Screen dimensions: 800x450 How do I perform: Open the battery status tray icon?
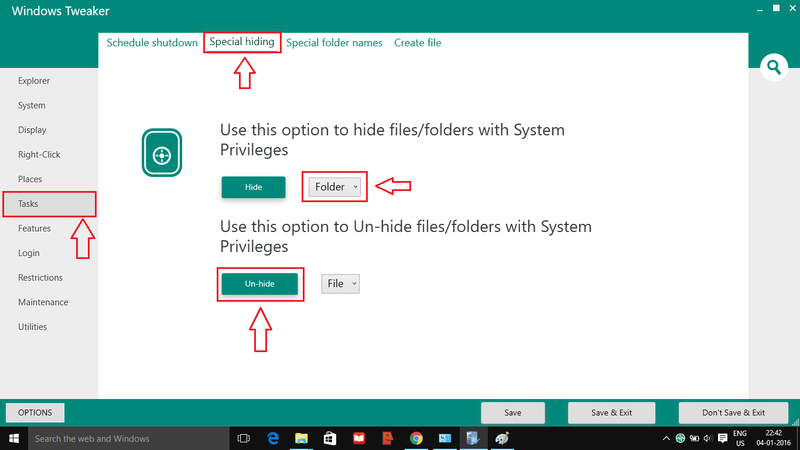point(694,438)
